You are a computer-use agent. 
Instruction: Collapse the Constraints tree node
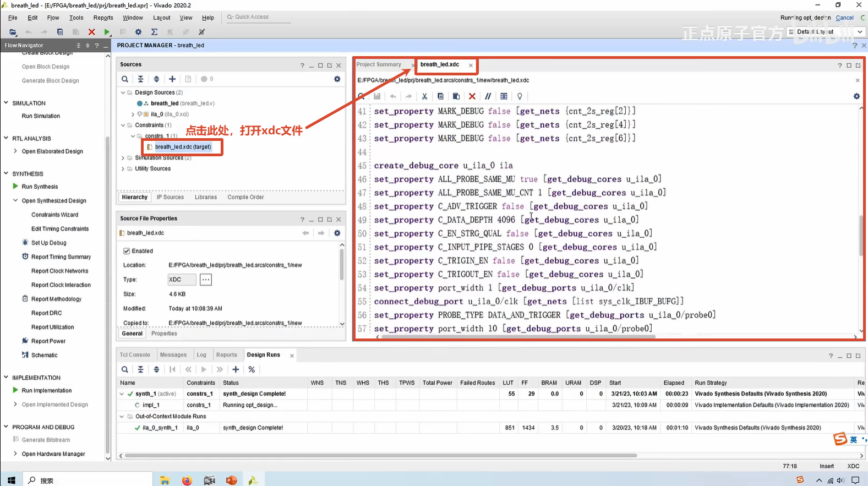tap(123, 125)
